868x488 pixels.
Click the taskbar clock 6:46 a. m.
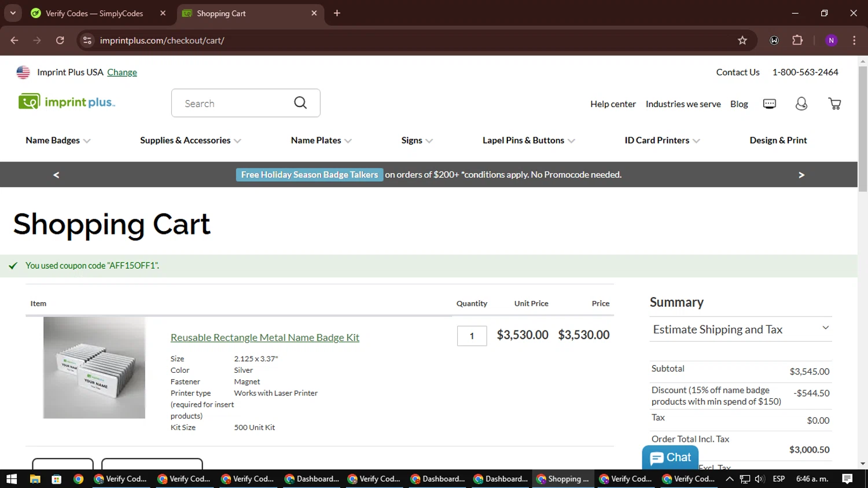[812, 479]
